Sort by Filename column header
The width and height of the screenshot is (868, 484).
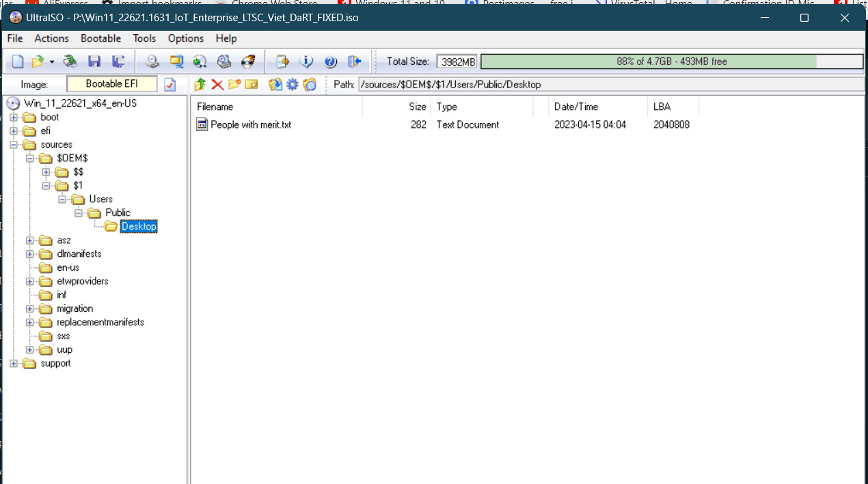pos(277,107)
